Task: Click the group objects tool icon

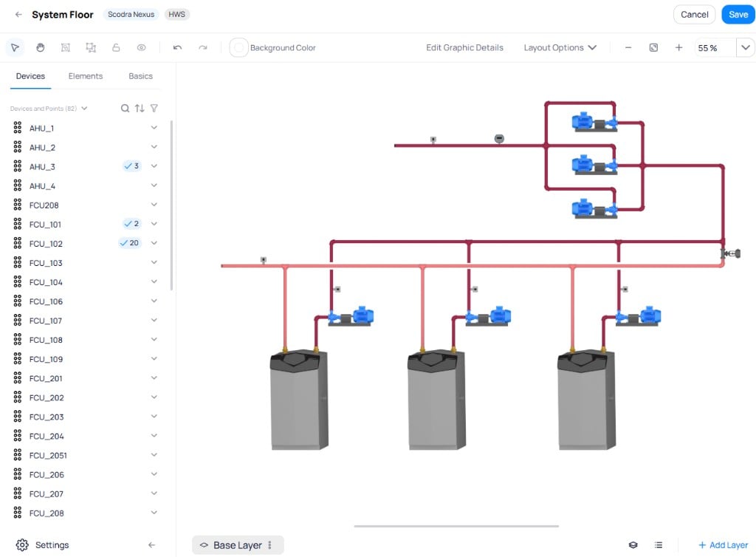Action: (x=66, y=48)
